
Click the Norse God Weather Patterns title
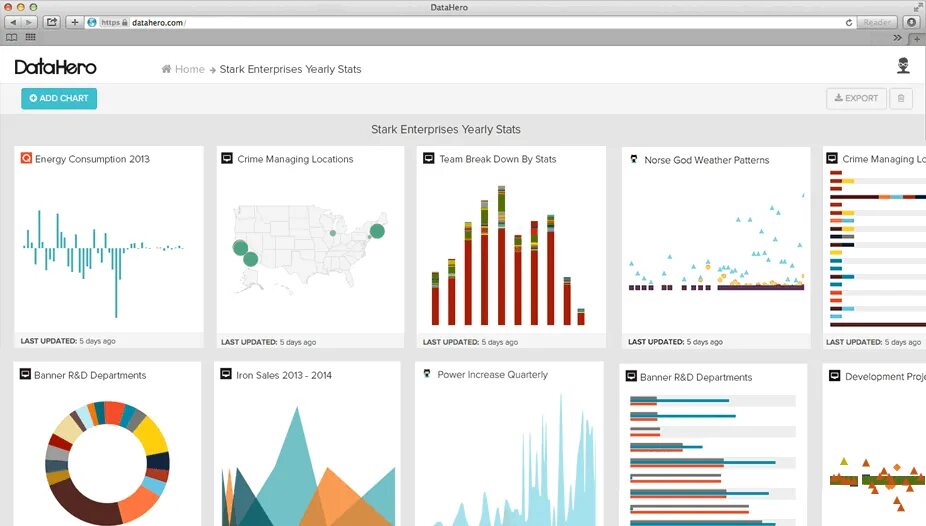click(x=707, y=160)
